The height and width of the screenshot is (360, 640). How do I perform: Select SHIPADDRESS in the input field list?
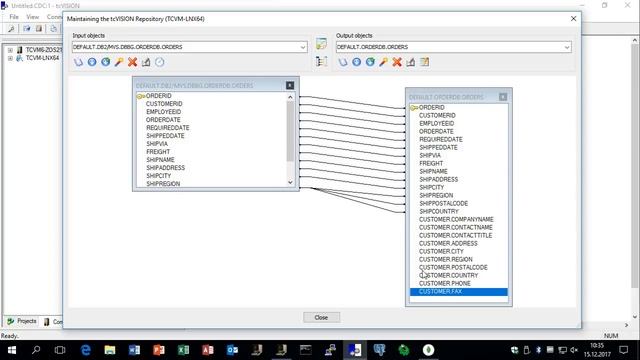165,168
